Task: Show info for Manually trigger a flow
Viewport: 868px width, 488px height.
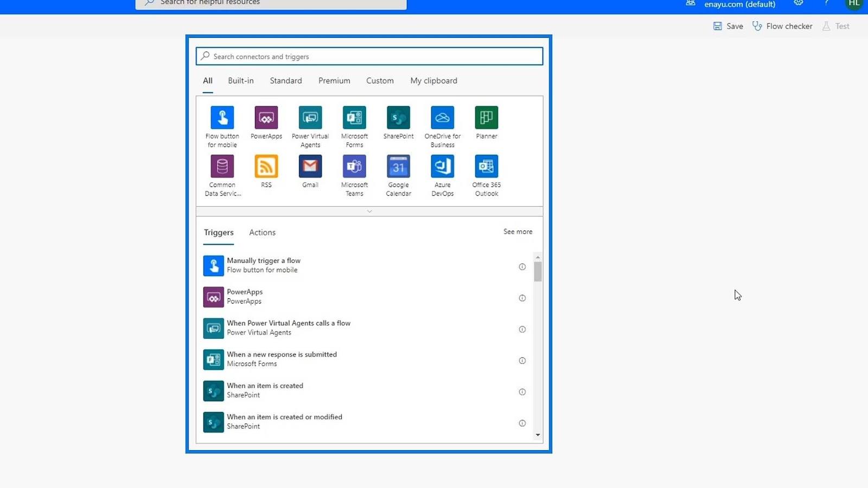Action: click(x=522, y=267)
